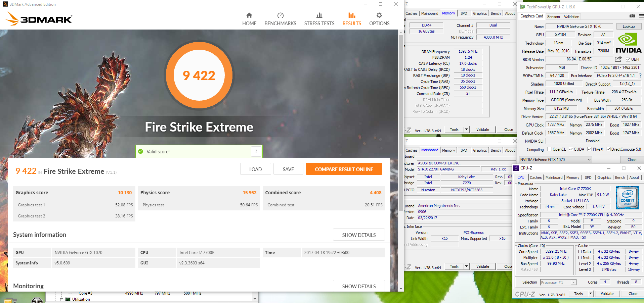Open the Graphics Card tab in GPU-Z
Viewport: 644px width, 303px height.
point(531,16)
